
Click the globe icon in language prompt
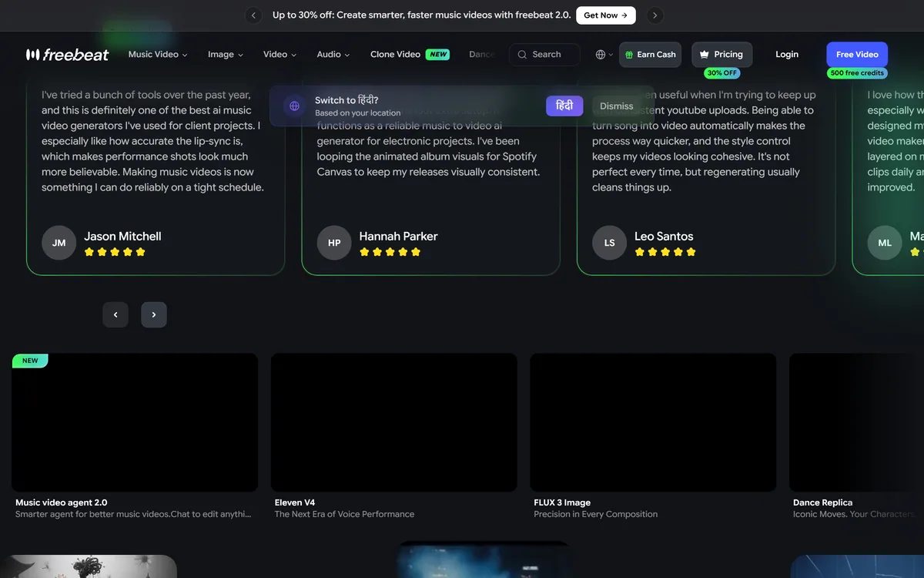tap(294, 106)
